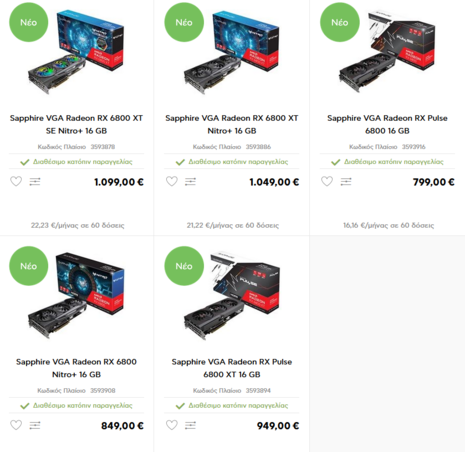Viewport: 465px width, 452px height.
Task: Click the RX 6800 XT SE Nitro+ product image
Action: [76, 52]
